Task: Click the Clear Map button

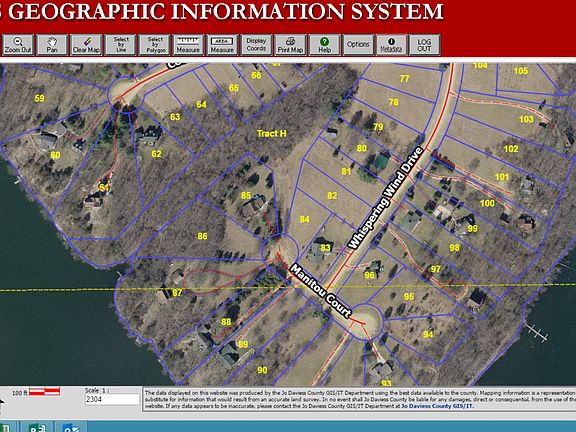Action: (86, 45)
